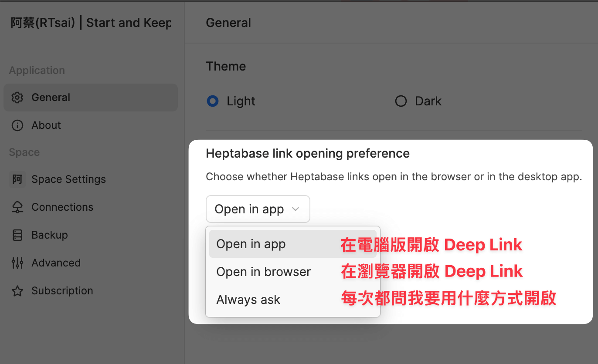The image size is (598, 364).
Task: Choose Always ask from the dropdown
Action: coord(248,300)
